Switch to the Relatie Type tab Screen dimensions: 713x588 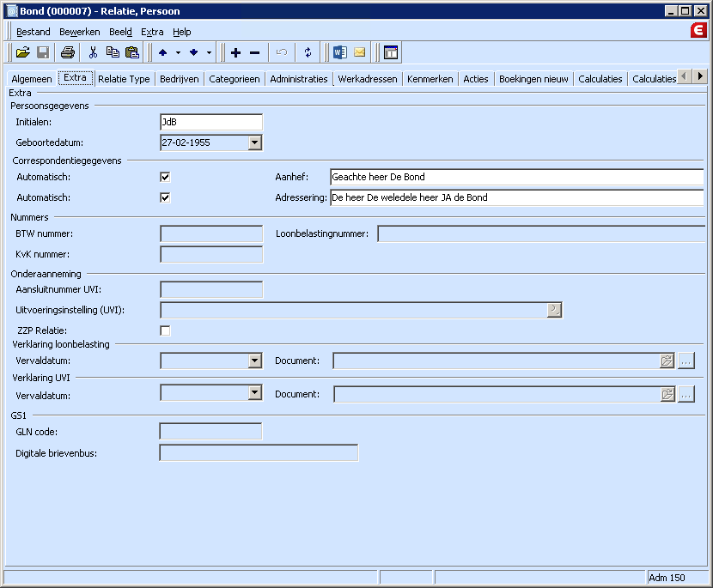tap(124, 79)
